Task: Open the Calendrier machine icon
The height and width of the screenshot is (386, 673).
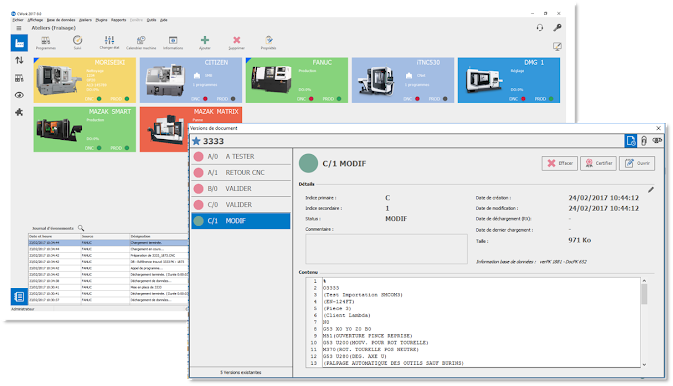Action: point(141,43)
